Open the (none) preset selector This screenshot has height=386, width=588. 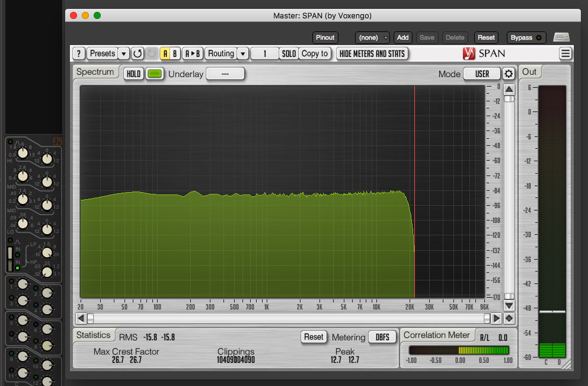[x=372, y=37]
